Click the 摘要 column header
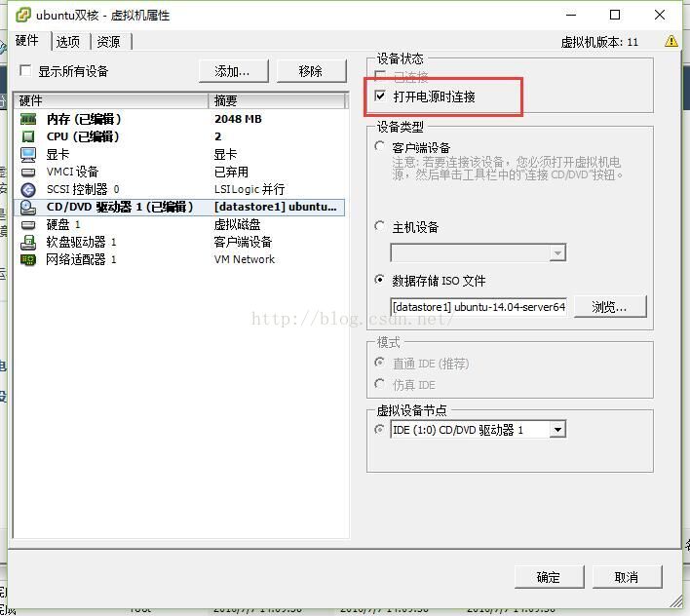 click(277, 100)
